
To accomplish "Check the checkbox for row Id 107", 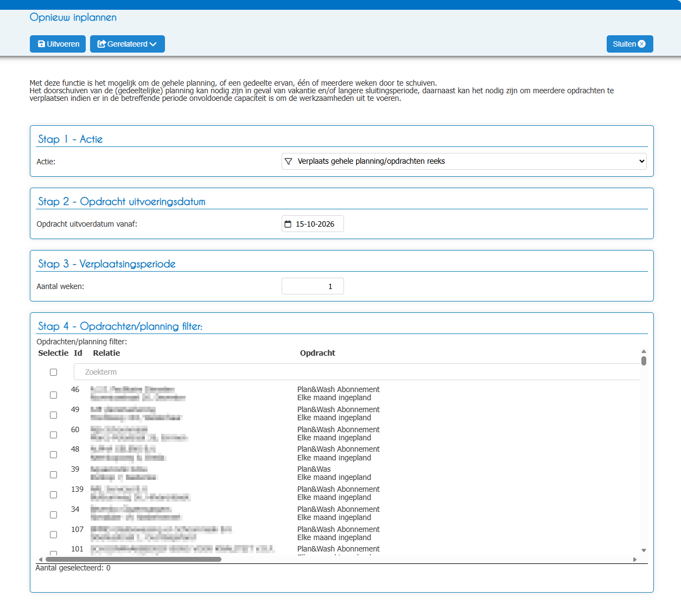I will (x=53, y=535).
